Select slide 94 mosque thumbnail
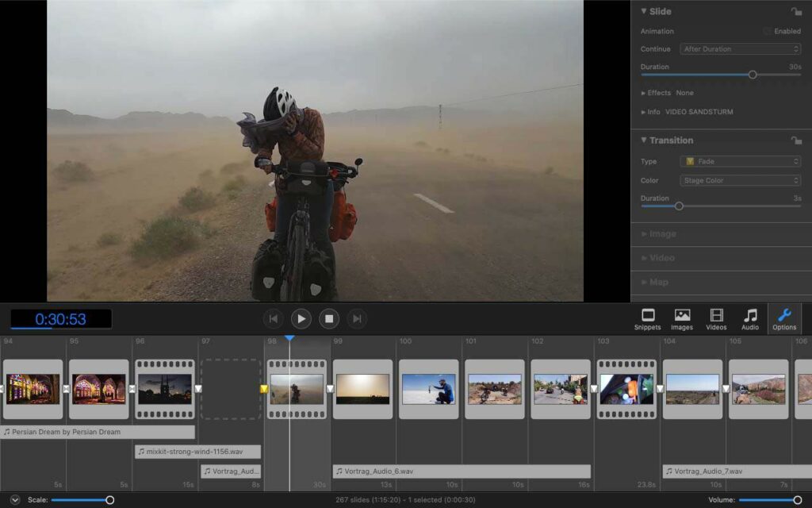 33,389
